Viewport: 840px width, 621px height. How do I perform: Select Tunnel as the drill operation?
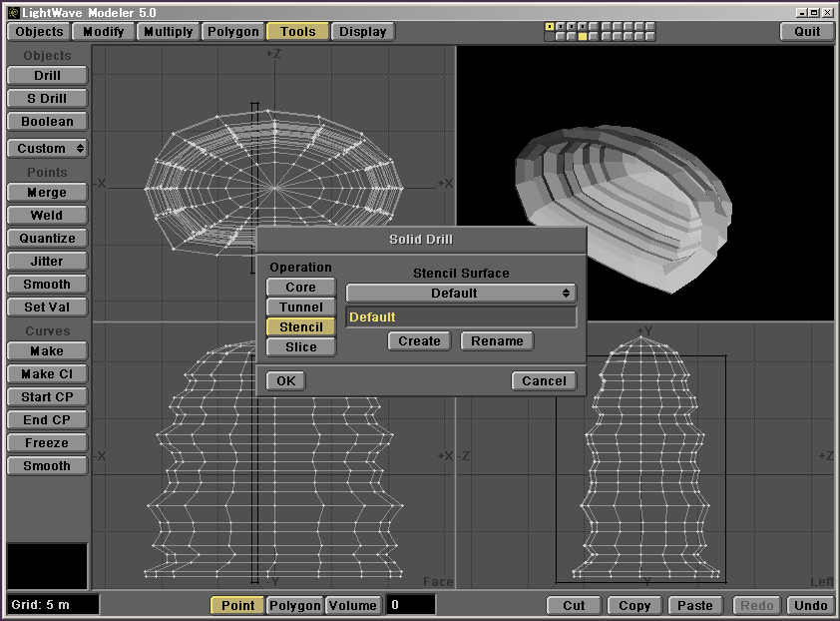point(300,308)
